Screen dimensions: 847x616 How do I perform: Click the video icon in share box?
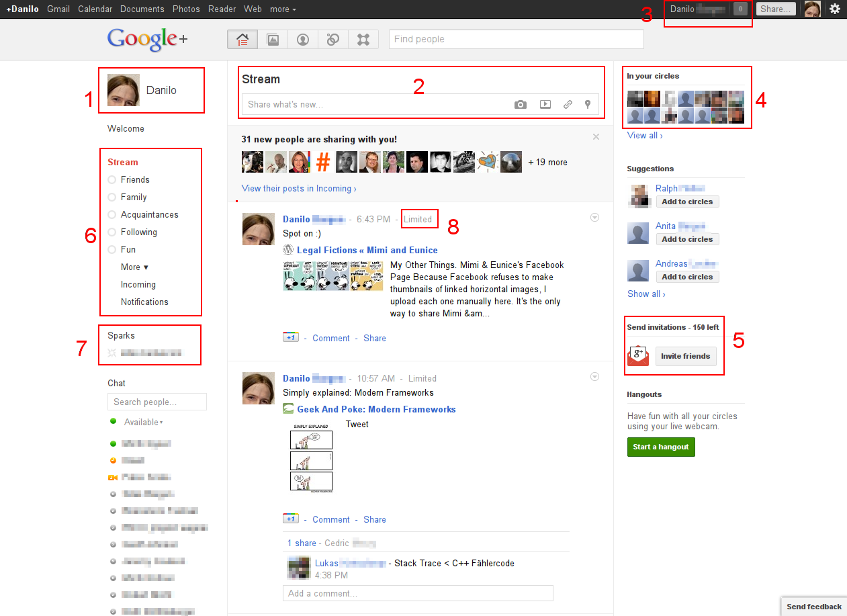(x=545, y=104)
